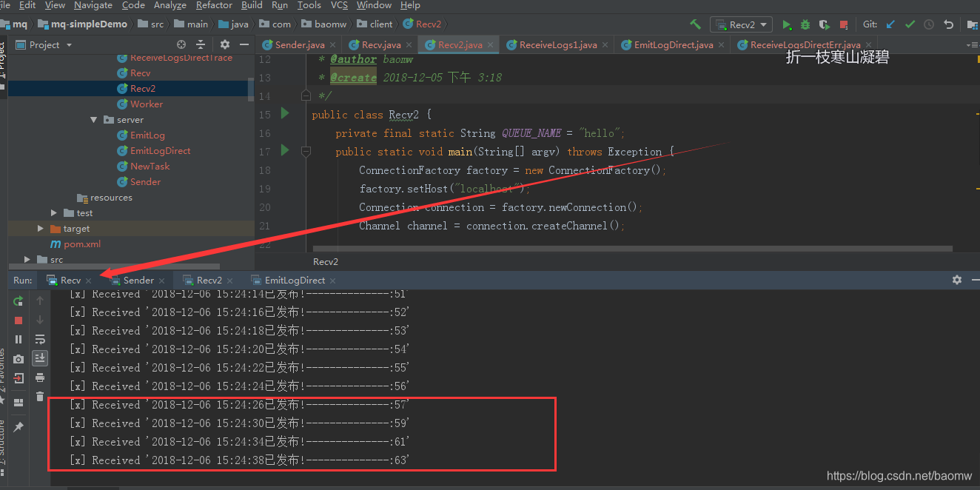980x490 pixels.
Task: Expand the target folder
Action: tap(41, 229)
